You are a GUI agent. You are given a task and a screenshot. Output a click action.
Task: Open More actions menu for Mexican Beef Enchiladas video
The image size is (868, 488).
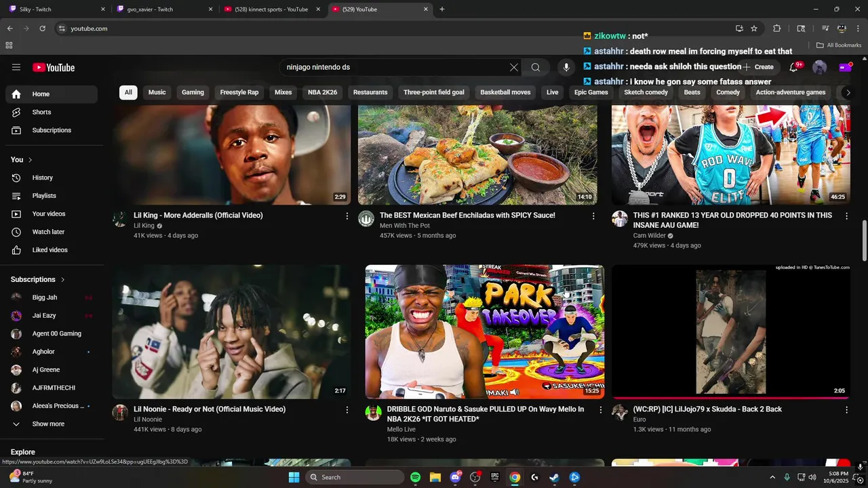tap(593, 216)
